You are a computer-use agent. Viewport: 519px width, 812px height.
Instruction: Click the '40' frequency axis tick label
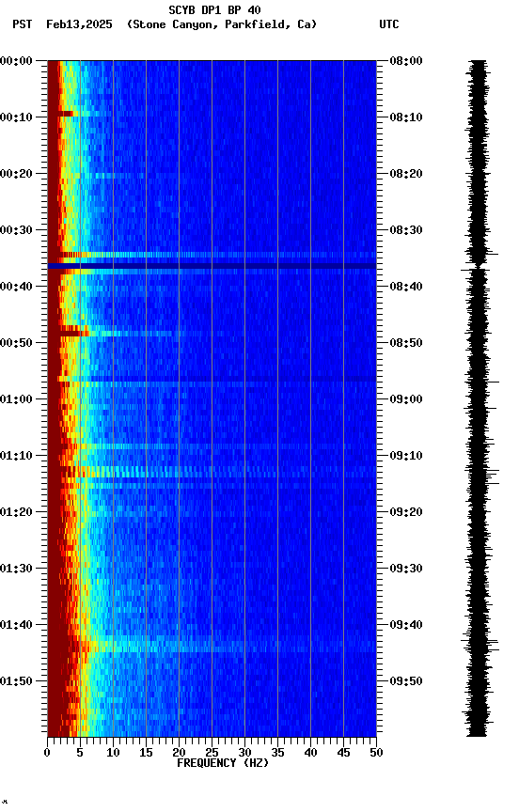[x=310, y=753]
